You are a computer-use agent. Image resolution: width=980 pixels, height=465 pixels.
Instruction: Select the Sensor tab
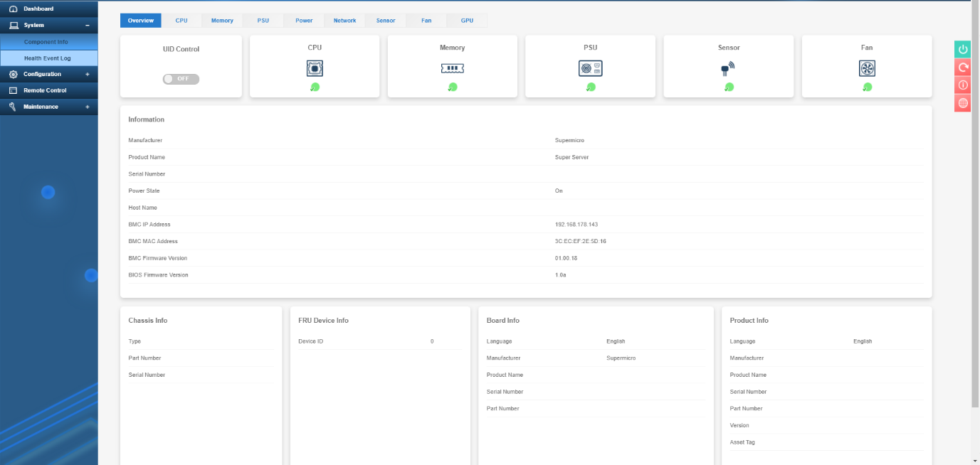pyautogui.click(x=386, y=21)
